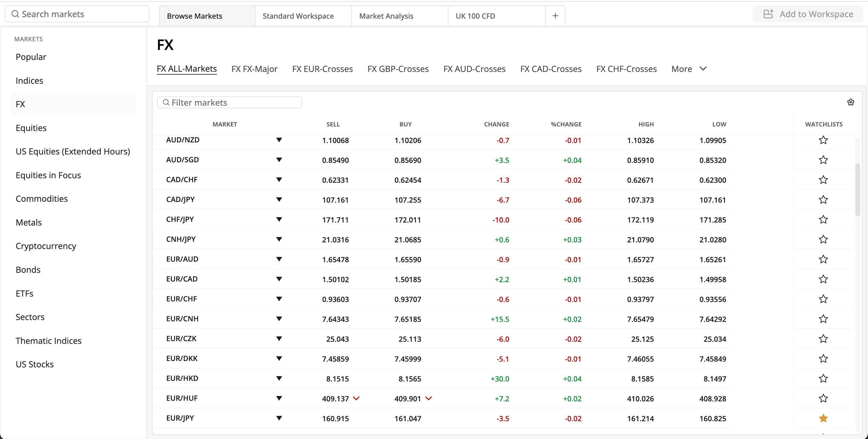Toggle watchlist star for EUR/CNH

pos(823,319)
